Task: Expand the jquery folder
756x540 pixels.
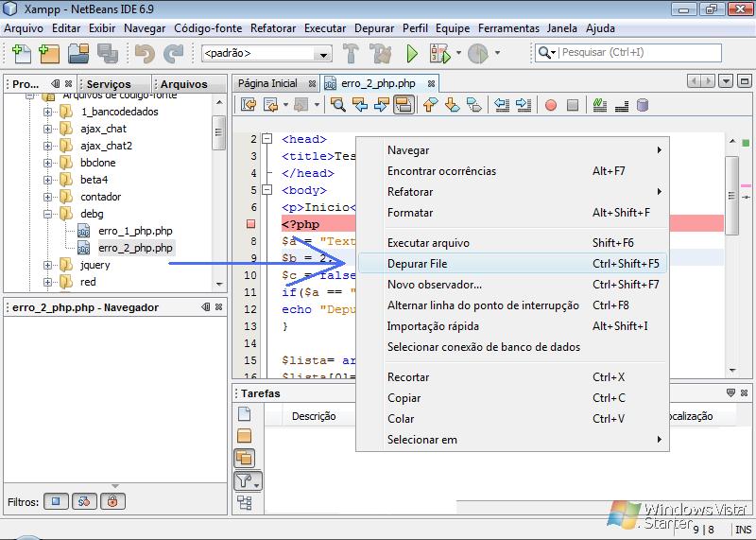Action: click(47, 265)
